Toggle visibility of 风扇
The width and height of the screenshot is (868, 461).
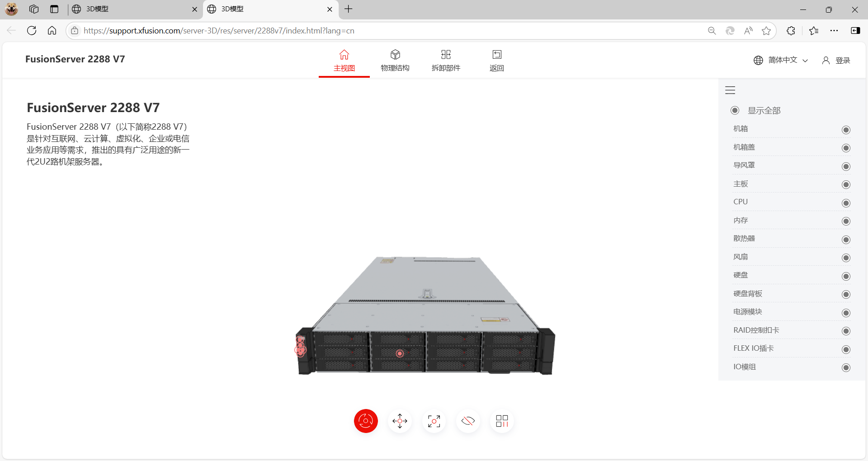(846, 258)
